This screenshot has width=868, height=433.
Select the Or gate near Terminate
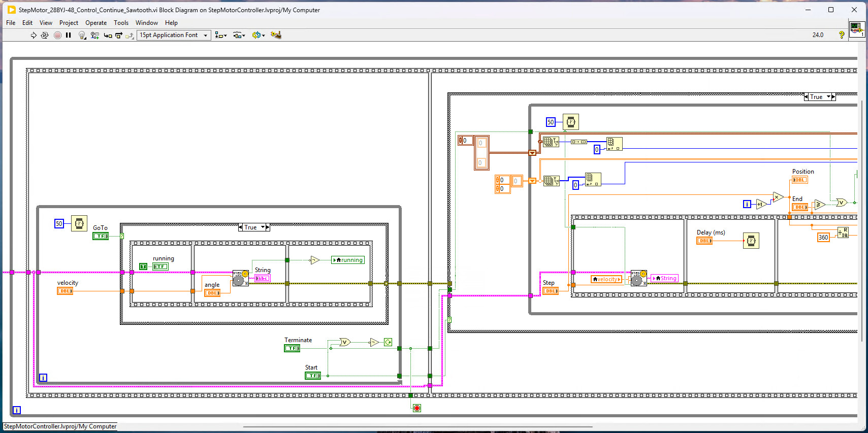(x=345, y=342)
